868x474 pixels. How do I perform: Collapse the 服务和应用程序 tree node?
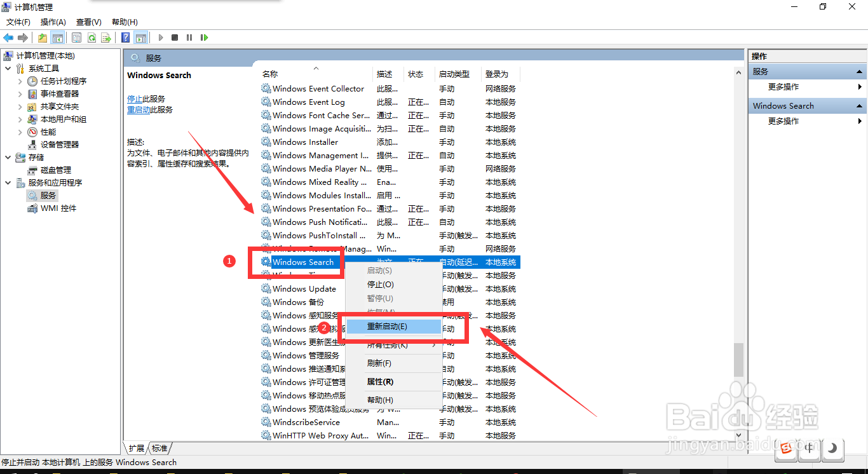click(x=8, y=182)
